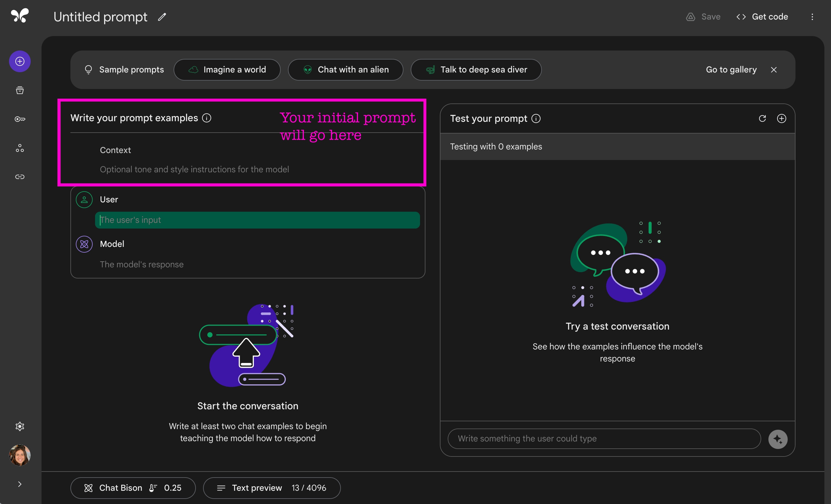Reset the test conversation with the refresh icon
The width and height of the screenshot is (831, 504).
(762, 119)
